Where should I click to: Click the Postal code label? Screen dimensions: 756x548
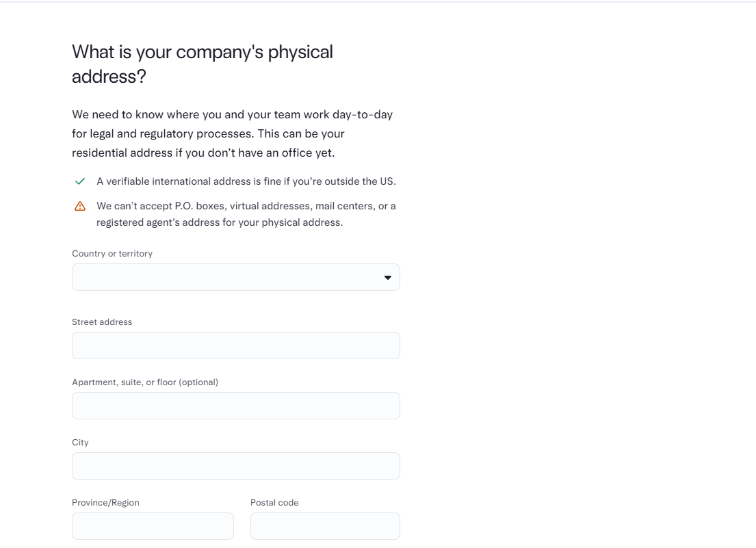(274, 503)
